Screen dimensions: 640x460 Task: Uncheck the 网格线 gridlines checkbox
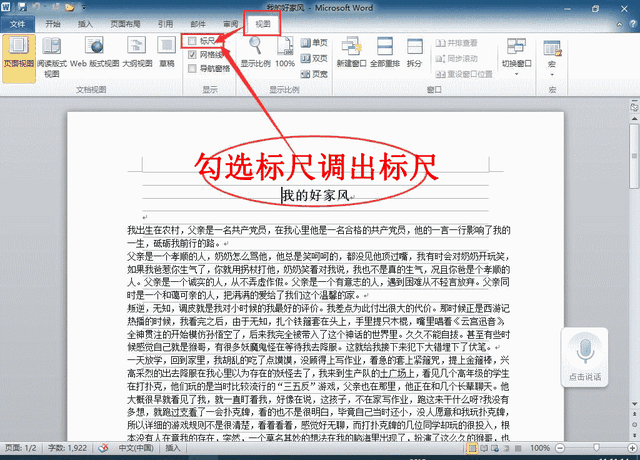(x=192, y=55)
